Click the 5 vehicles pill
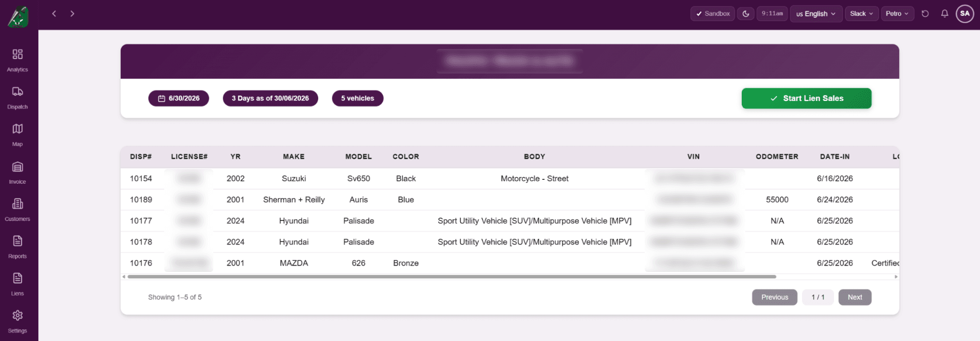The width and height of the screenshot is (980, 341). point(357,98)
